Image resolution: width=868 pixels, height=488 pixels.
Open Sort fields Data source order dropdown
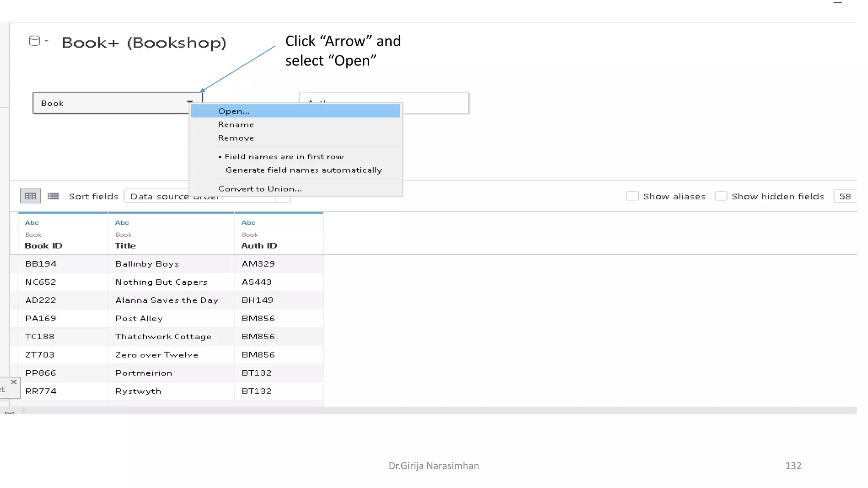coord(159,197)
